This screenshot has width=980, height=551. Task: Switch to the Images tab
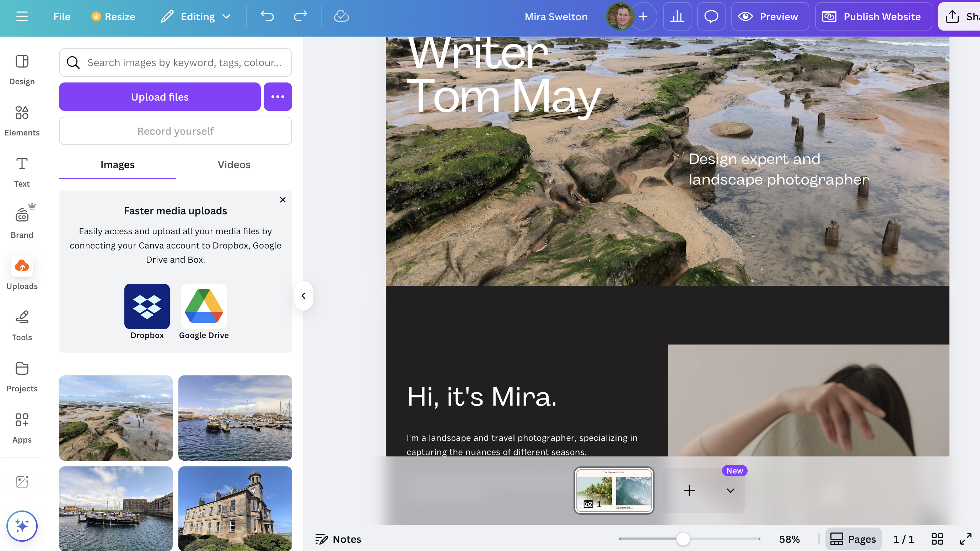tap(118, 164)
